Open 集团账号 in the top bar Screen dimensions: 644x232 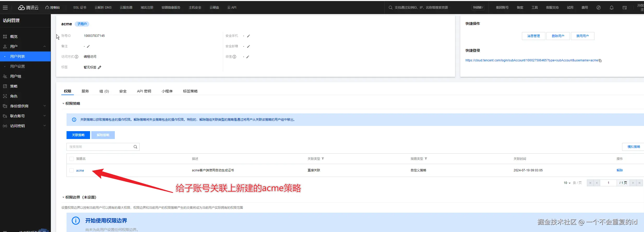click(x=502, y=8)
